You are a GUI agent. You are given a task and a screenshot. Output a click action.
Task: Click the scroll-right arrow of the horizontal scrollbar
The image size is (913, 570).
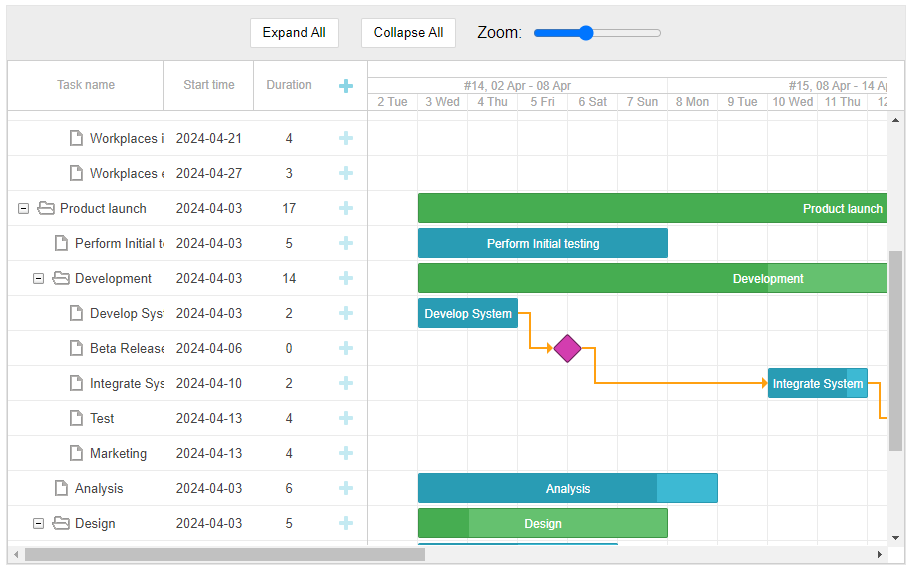pyautogui.click(x=880, y=554)
